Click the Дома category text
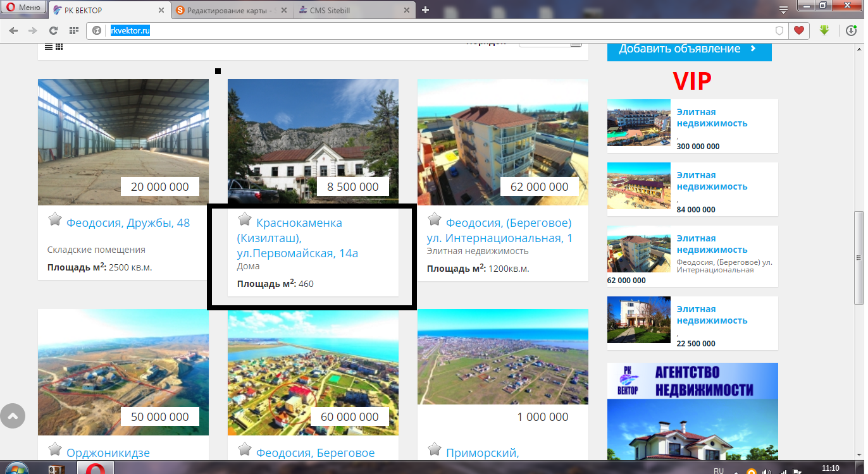Screen dimensions: 868x474 [x=248, y=266]
